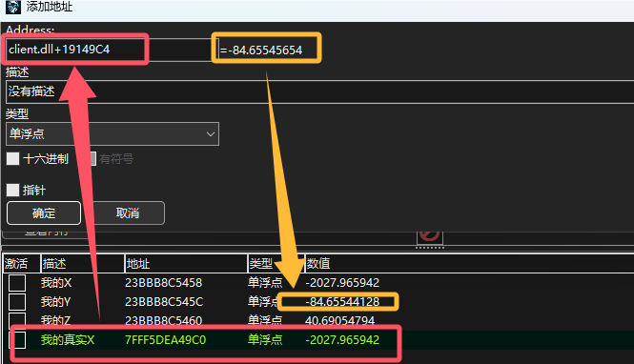Click the 我的X row value -2027.965942
634x364 pixels.
click(x=342, y=282)
